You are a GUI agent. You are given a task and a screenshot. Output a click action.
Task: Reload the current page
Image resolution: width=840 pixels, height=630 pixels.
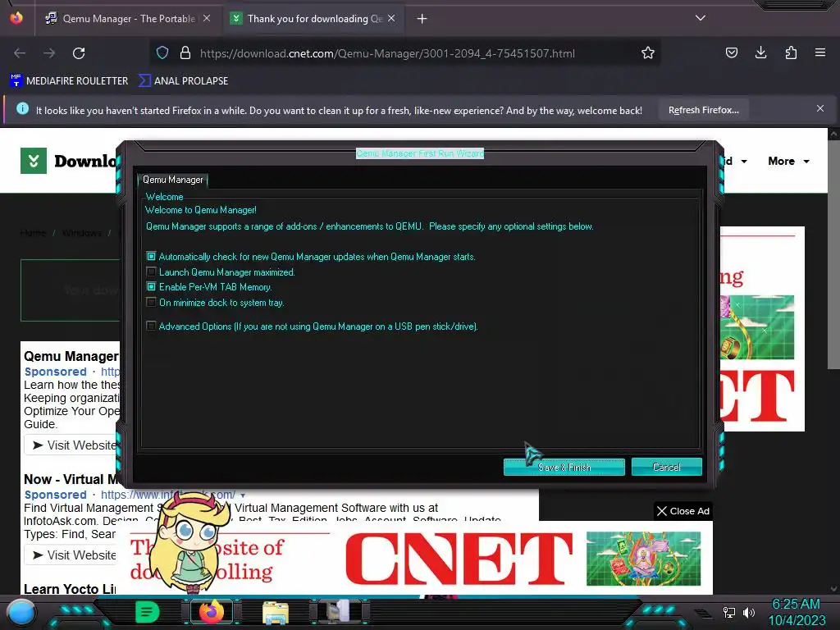[79, 53]
